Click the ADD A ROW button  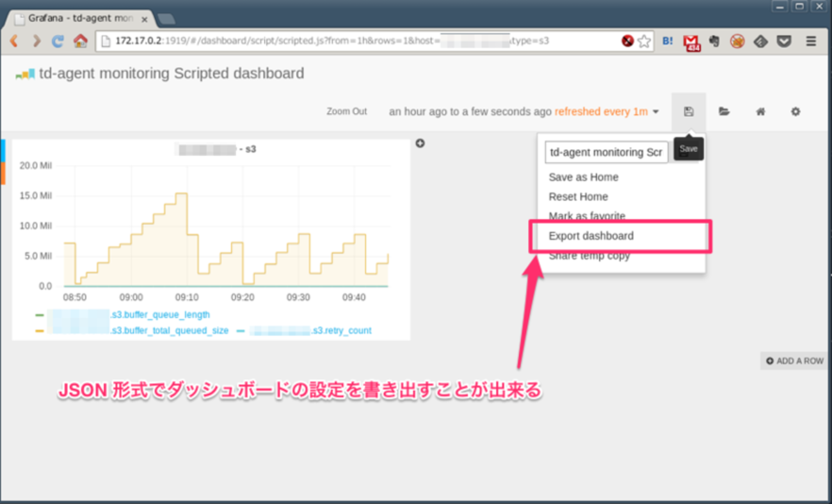point(794,361)
